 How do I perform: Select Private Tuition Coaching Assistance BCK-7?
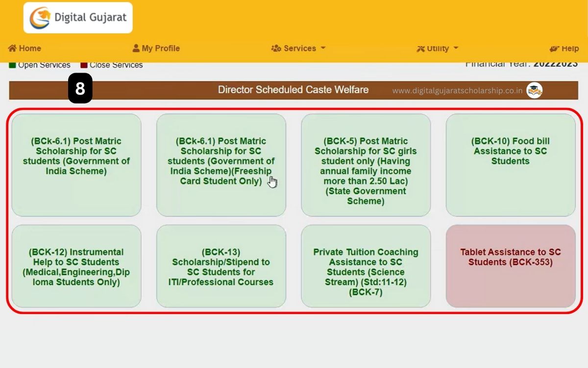click(x=366, y=266)
